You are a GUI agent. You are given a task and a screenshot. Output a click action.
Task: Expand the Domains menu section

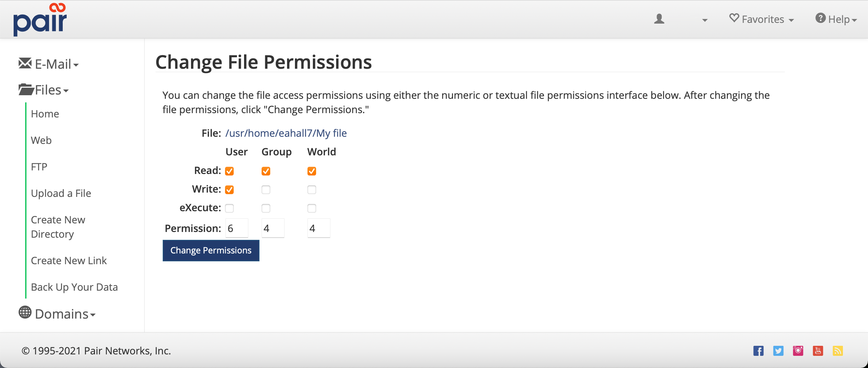pyautogui.click(x=57, y=314)
